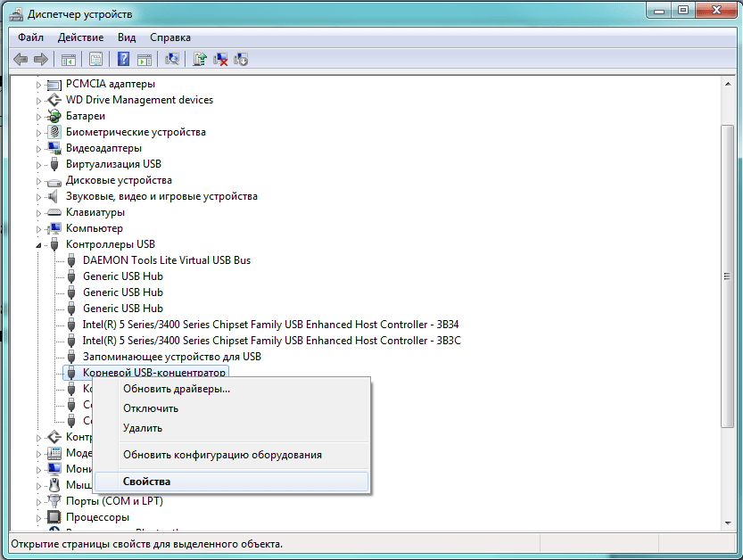Expand the Клавиатуры node
Image resolution: width=743 pixels, height=560 pixels.
(39, 213)
